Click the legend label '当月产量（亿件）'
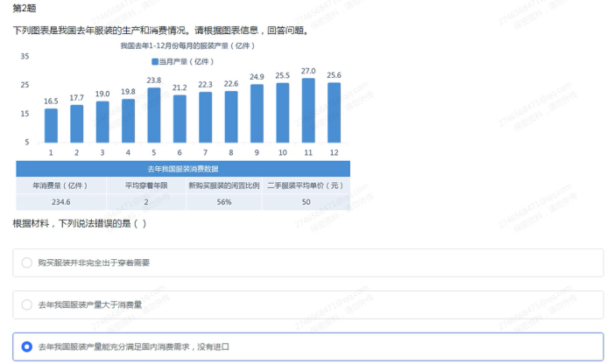The width and height of the screenshot is (606, 364). click(187, 61)
